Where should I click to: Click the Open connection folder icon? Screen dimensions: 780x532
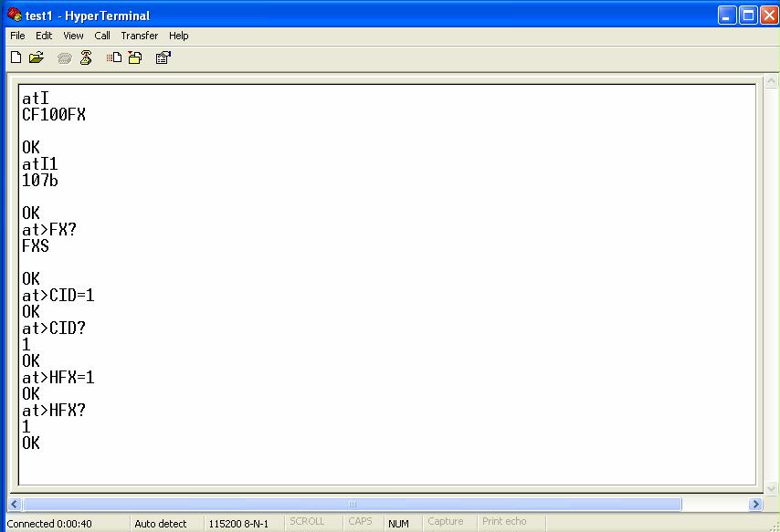coord(37,57)
